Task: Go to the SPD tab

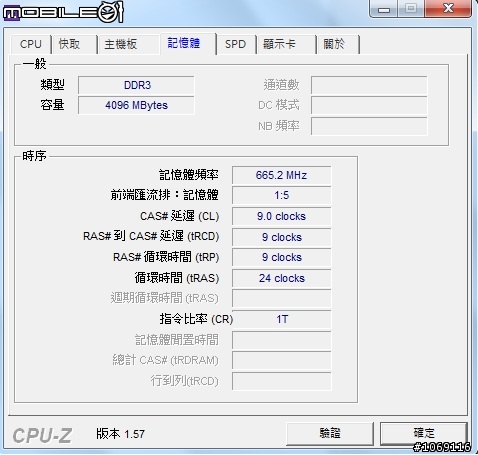Action: 235,44
